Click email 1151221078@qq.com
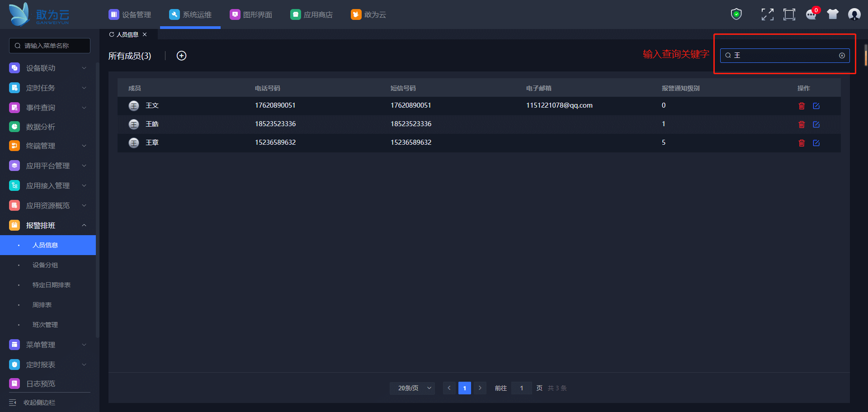 559,105
